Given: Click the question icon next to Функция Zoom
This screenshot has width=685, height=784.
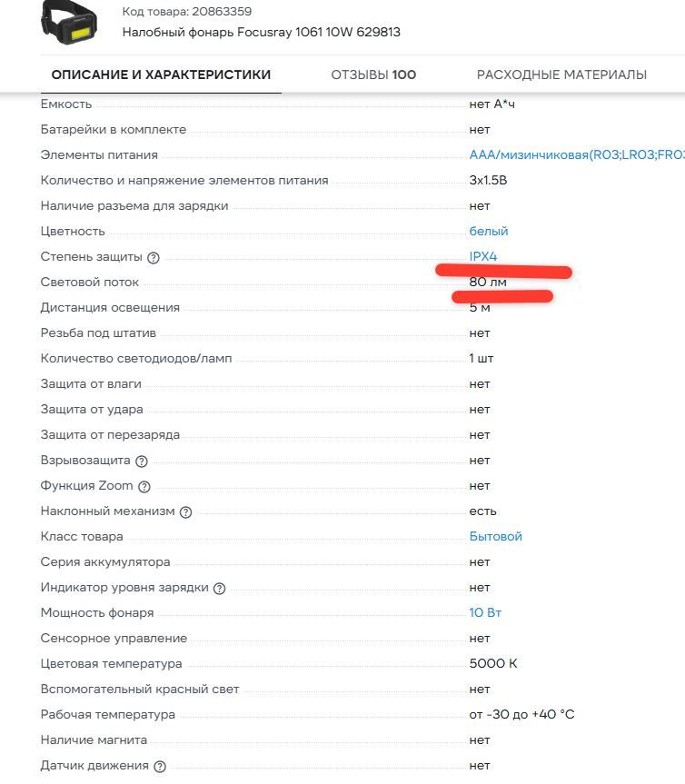Looking at the screenshot, I should click(144, 487).
